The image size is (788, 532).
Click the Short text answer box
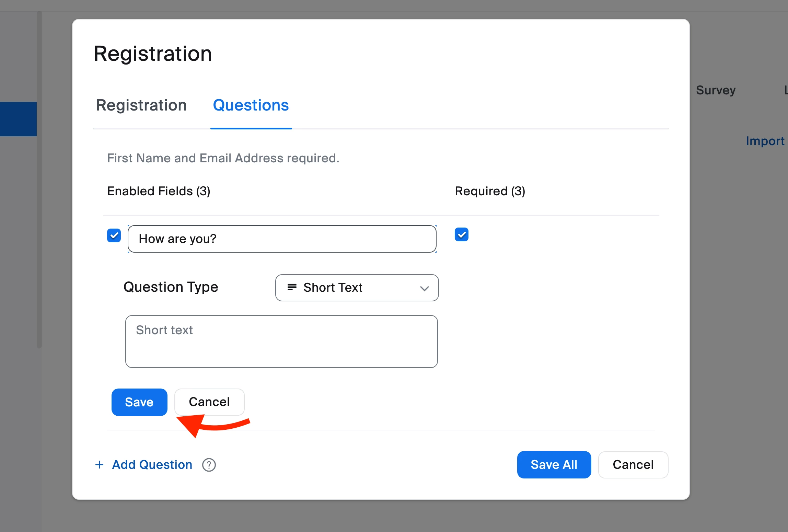(281, 341)
